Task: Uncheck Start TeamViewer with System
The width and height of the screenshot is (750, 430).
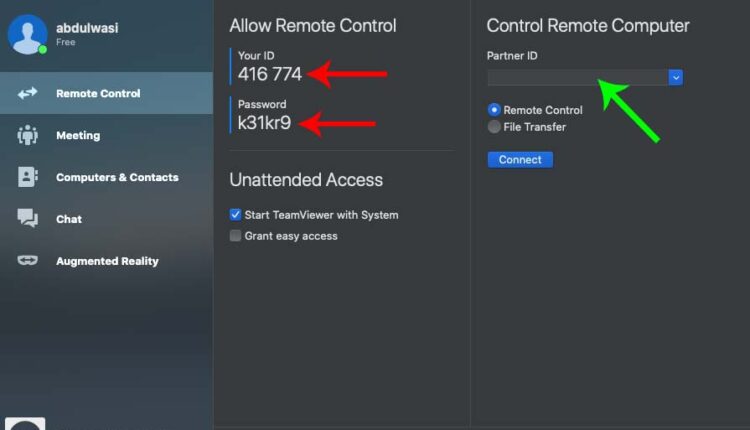Action: [x=235, y=215]
